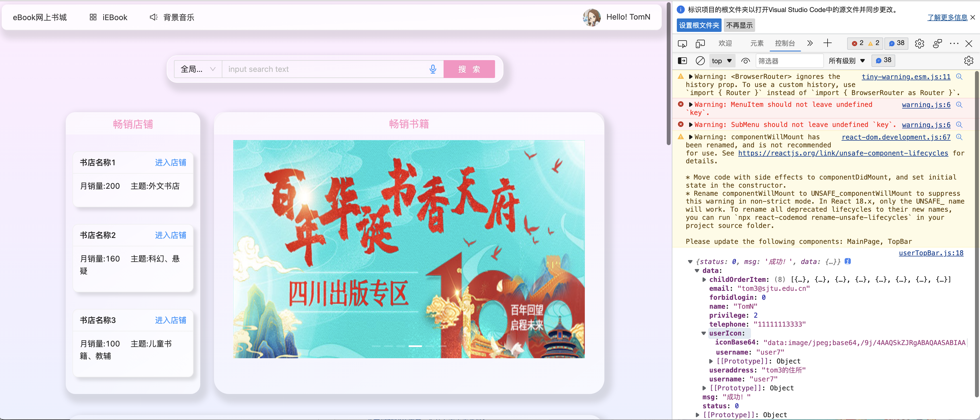
Task: Toggle the device emulation toolbar
Action: point(700,43)
